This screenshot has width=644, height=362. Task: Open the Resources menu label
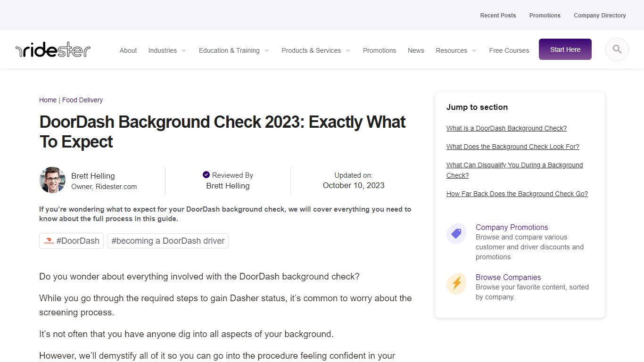pyautogui.click(x=451, y=50)
